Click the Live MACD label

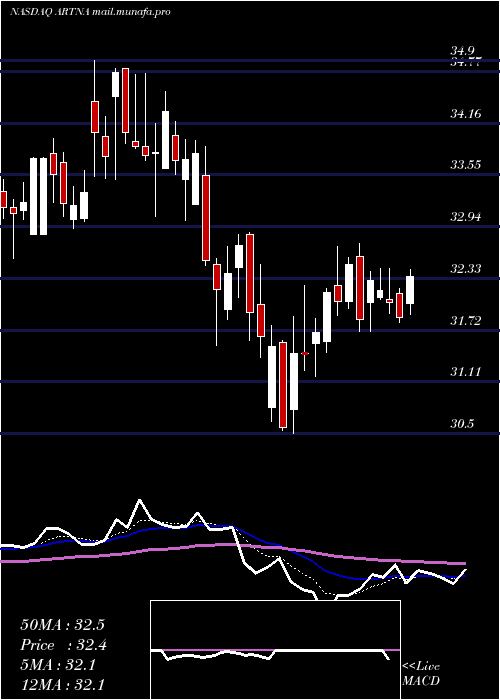point(421,674)
